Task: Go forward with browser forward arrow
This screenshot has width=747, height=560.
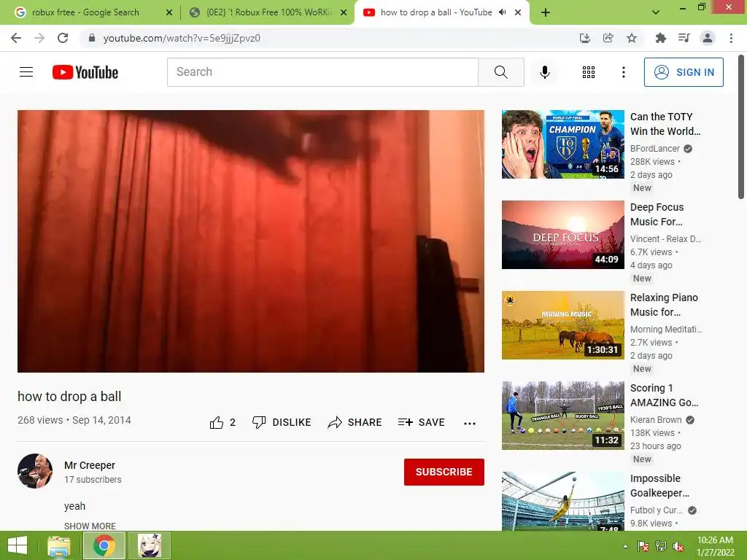Action: point(39,38)
